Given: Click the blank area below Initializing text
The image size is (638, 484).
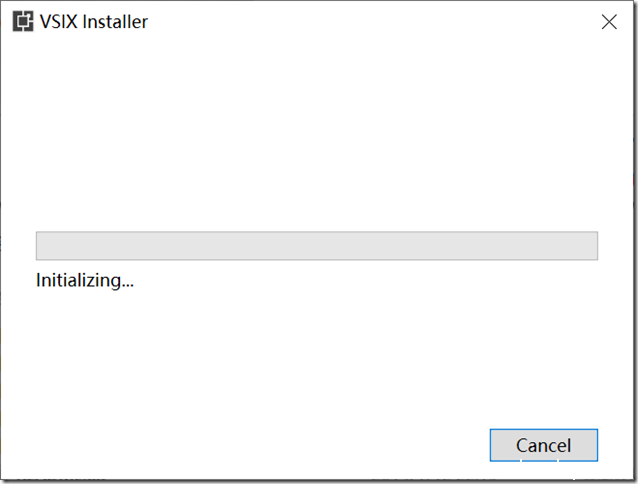Looking at the screenshot, I should click(x=316, y=360).
